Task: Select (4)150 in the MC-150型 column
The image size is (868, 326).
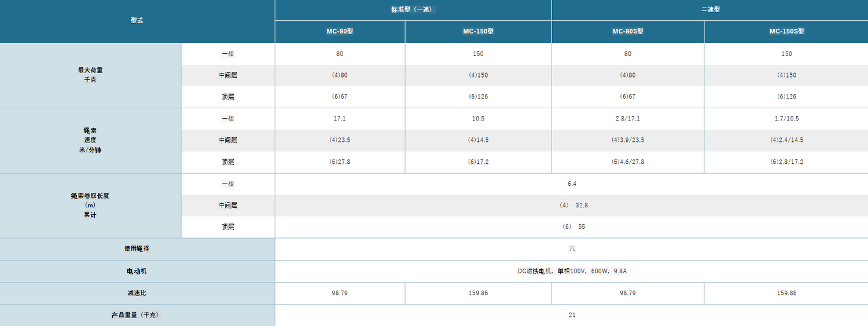Action: (478, 75)
